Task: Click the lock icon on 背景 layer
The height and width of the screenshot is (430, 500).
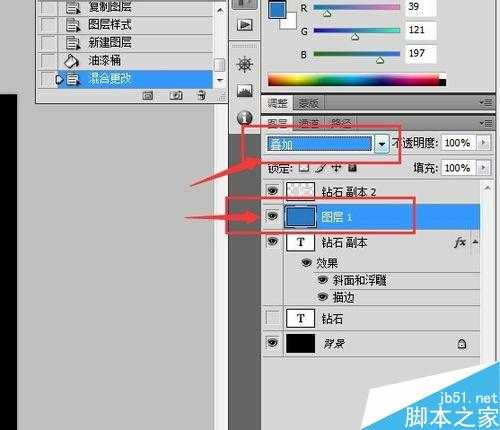Action: pyautogui.click(x=462, y=344)
